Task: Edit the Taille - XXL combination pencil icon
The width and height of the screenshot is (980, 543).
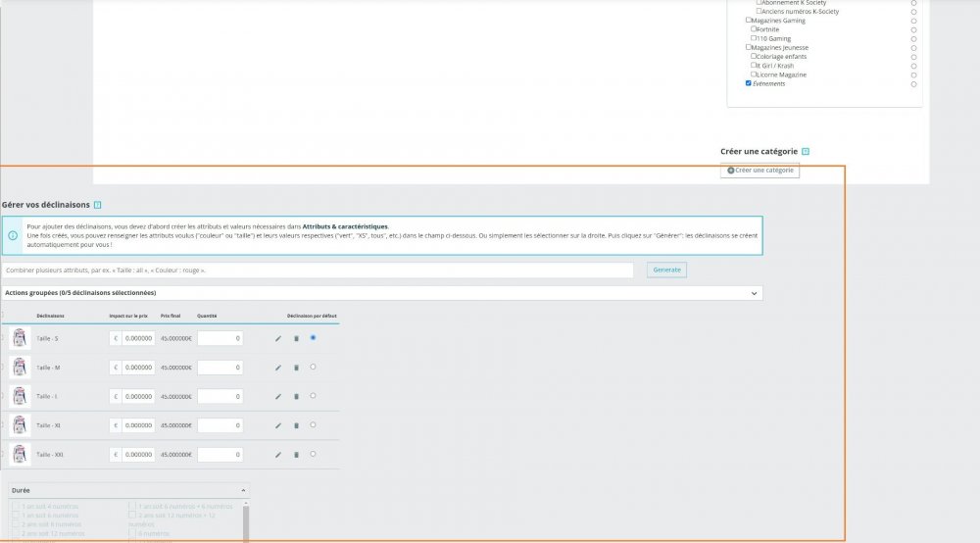Action: 278,454
